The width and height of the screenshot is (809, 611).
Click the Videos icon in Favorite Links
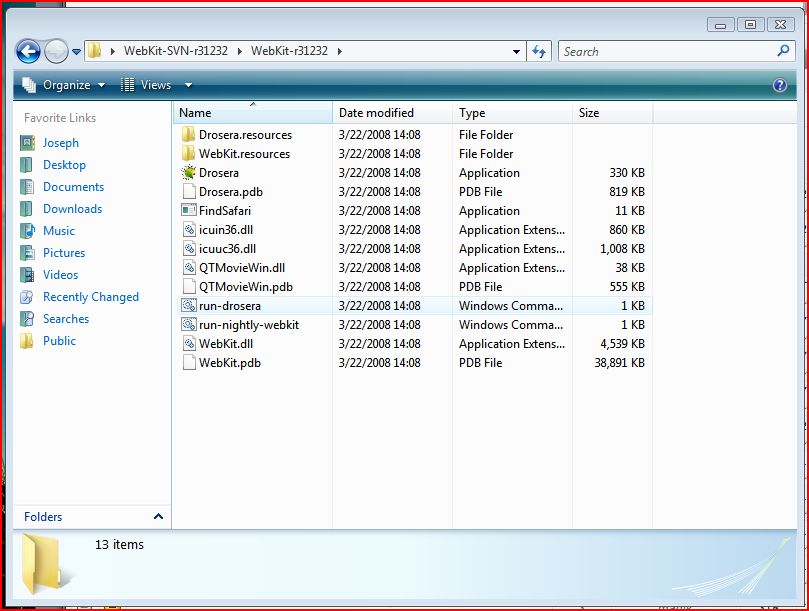pyautogui.click(x=27, y=275)
